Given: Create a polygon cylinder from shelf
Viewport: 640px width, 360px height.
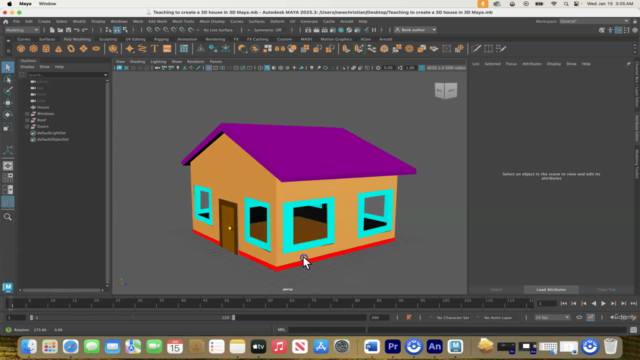Looking at the screenshot, I should pyautogui.click(x=46, y=49).
